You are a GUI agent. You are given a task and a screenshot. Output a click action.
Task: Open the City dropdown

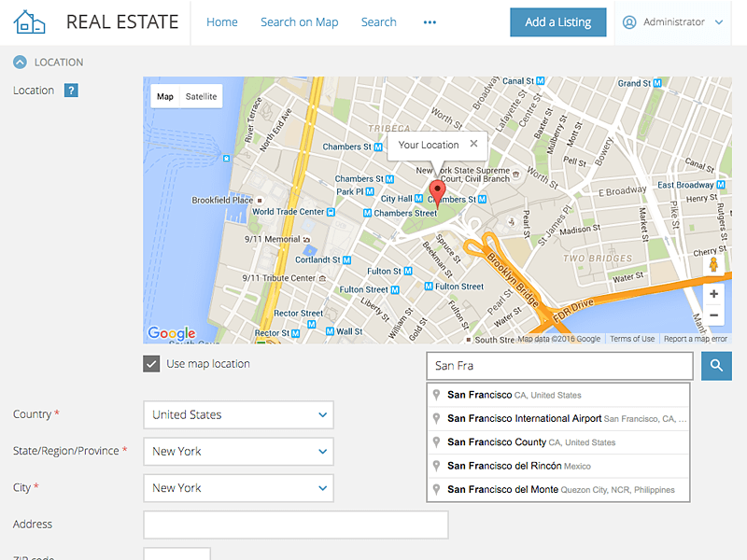coord(238,488)
